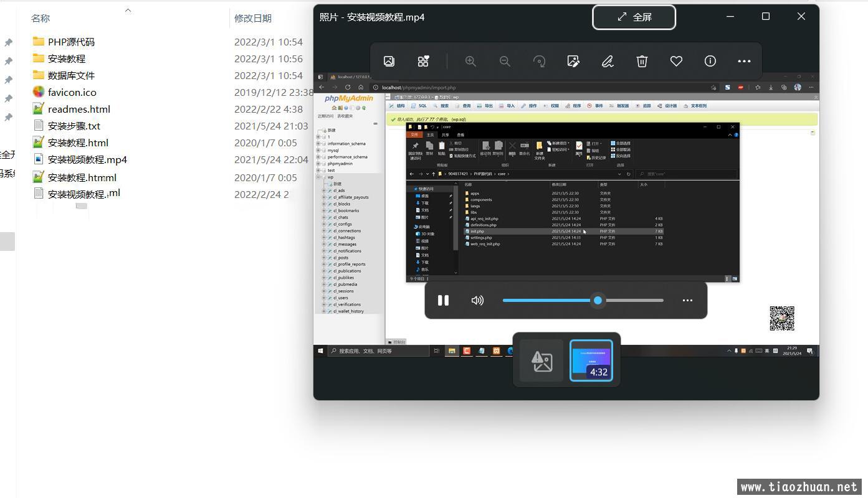This screenshot has width=868, height=498.
Task: Click the date 2021/5/24 22:04
Action: (x=271, y=159)
